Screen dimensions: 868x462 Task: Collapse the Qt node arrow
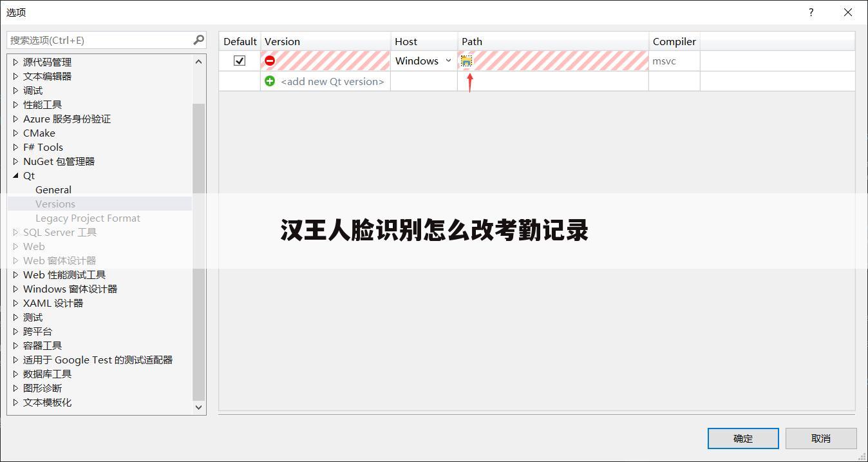tap(16, 175)
